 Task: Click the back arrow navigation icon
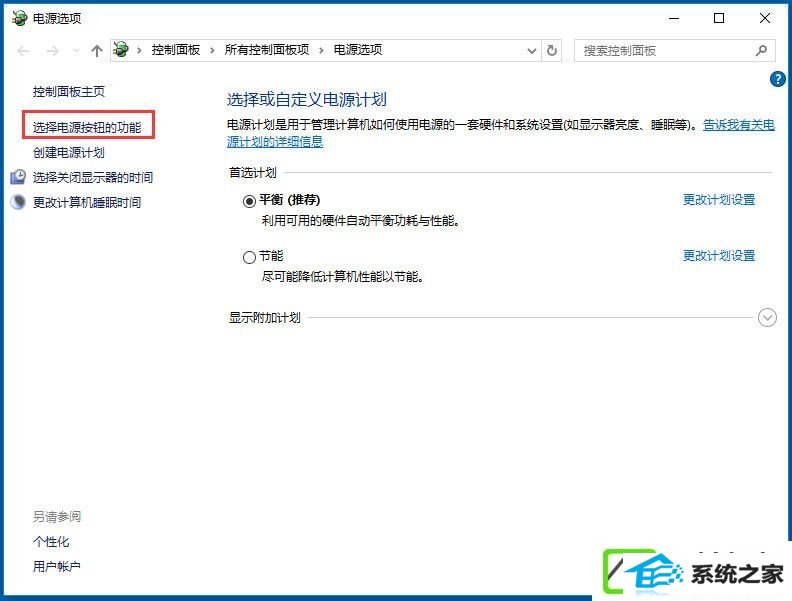[x=23, y=51]
